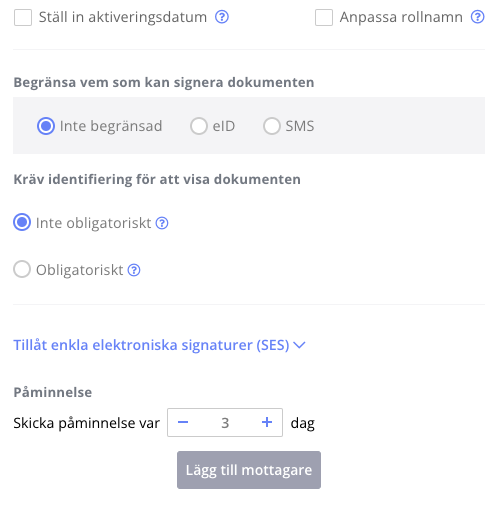Click the Ställ in aktiveringsdatum label
This screenshot has width=501, height=506.
(123, 17)
